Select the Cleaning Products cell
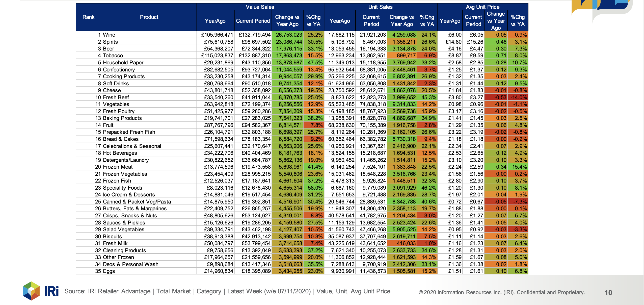Viewport: 644px width, 305px height. pyautogui.click(x=149, y=250)
